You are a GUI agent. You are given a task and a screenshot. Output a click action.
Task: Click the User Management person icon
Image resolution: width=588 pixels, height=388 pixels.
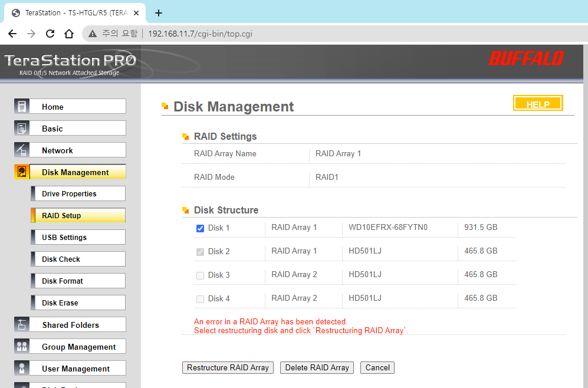(x=22, y=368)
